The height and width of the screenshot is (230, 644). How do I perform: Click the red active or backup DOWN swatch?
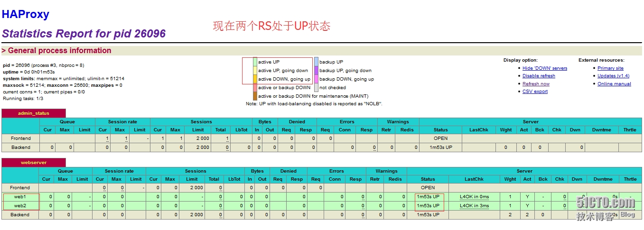pos(255,87)
